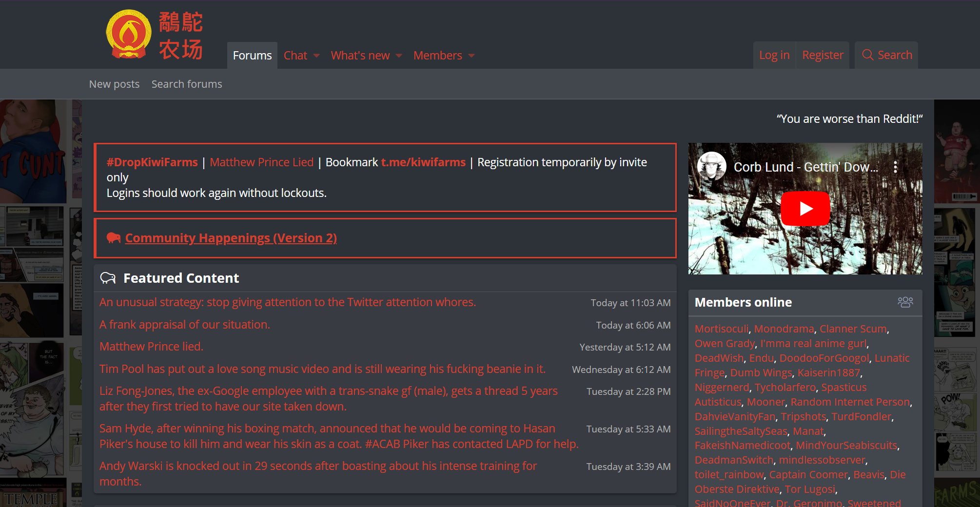View member FakeishNamedicoot's profile
This screenshot has height=507, width=980.
(x=743, y=446)
